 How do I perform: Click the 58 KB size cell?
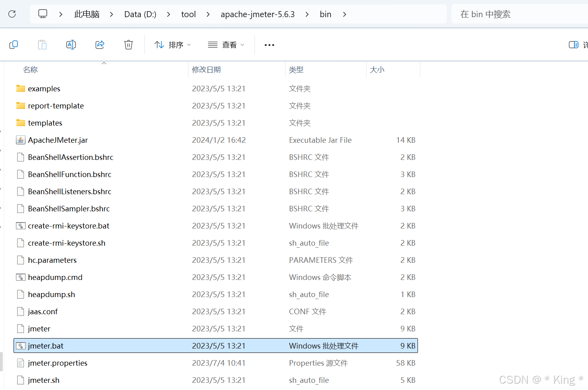(x=406, y=363)
